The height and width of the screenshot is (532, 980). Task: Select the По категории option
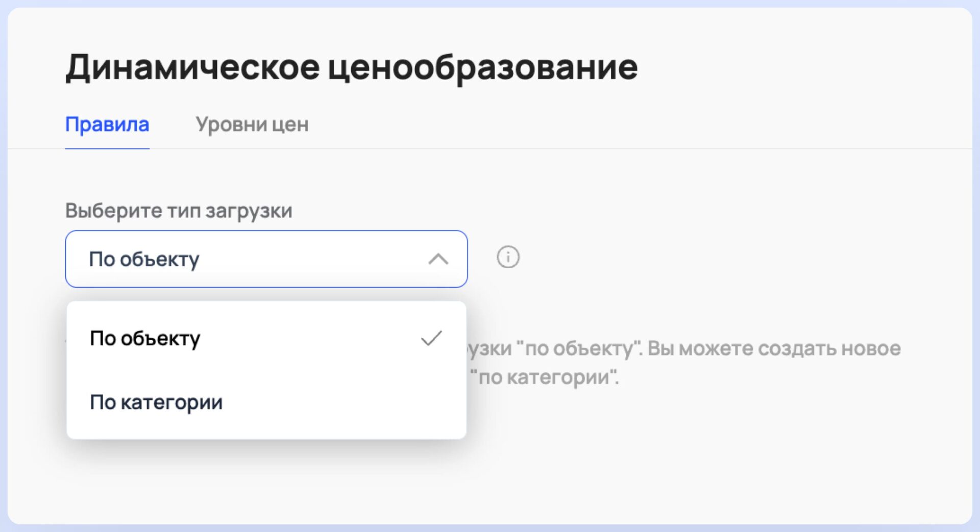(156, 402)
